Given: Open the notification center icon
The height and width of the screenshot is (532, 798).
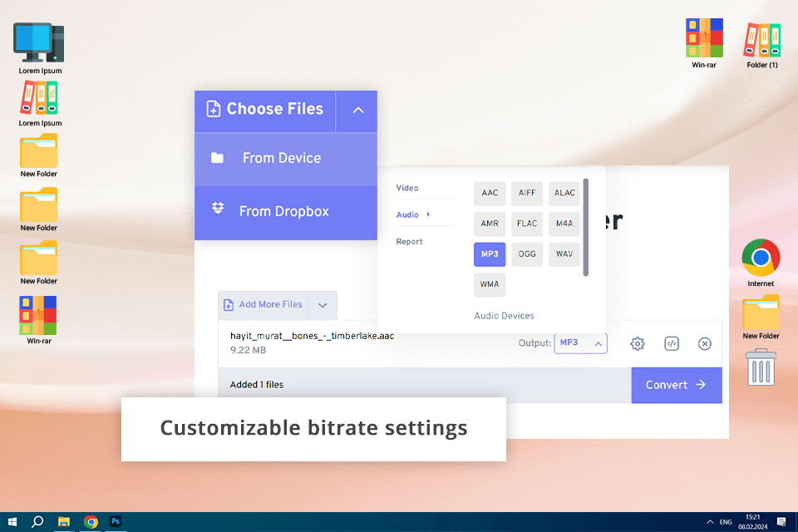Looking at the screenshot, I should 781,522.
